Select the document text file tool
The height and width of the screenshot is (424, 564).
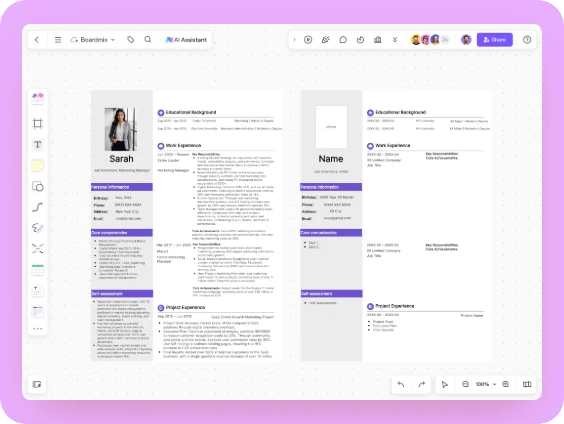(x=37, y=291)
